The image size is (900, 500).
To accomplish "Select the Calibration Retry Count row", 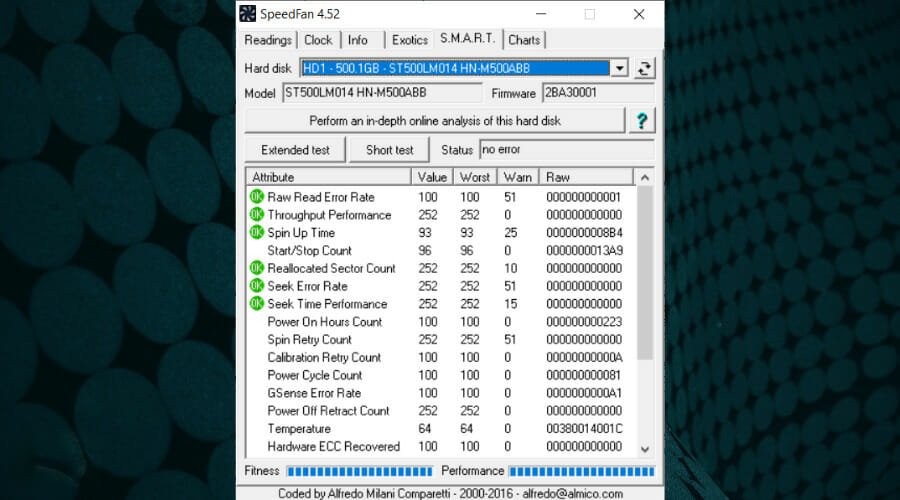I will 441,357.
